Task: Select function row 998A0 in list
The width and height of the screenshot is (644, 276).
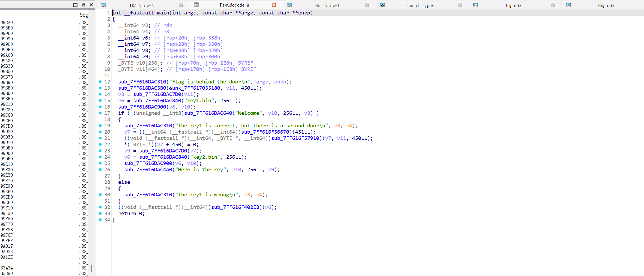Action: coord(44,22)
